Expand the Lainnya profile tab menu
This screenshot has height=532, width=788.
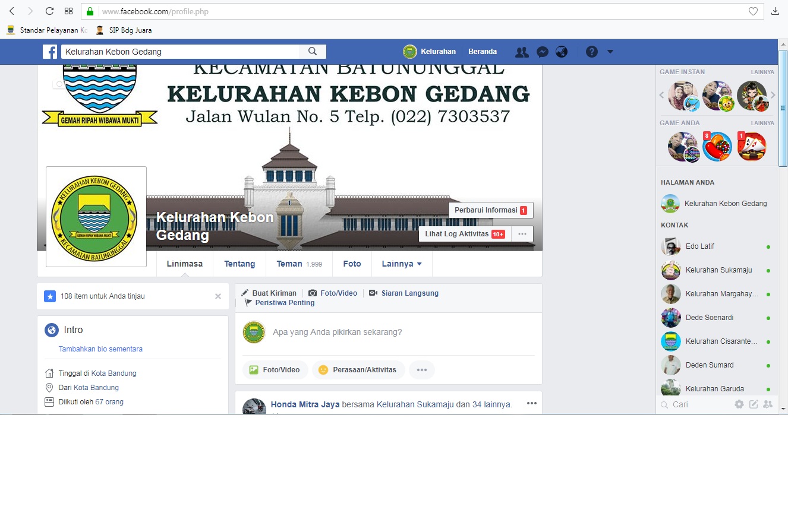coord(402,264)
